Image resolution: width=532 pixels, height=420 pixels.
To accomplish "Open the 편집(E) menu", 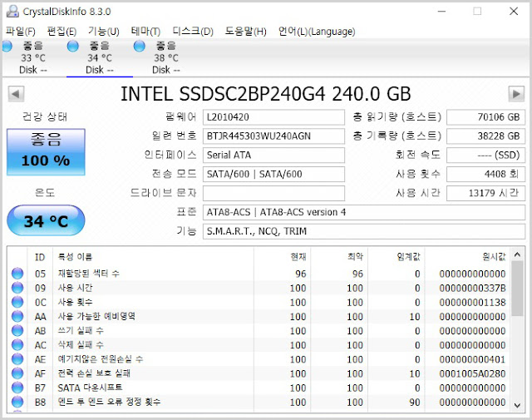I will (x=62, y=32).
